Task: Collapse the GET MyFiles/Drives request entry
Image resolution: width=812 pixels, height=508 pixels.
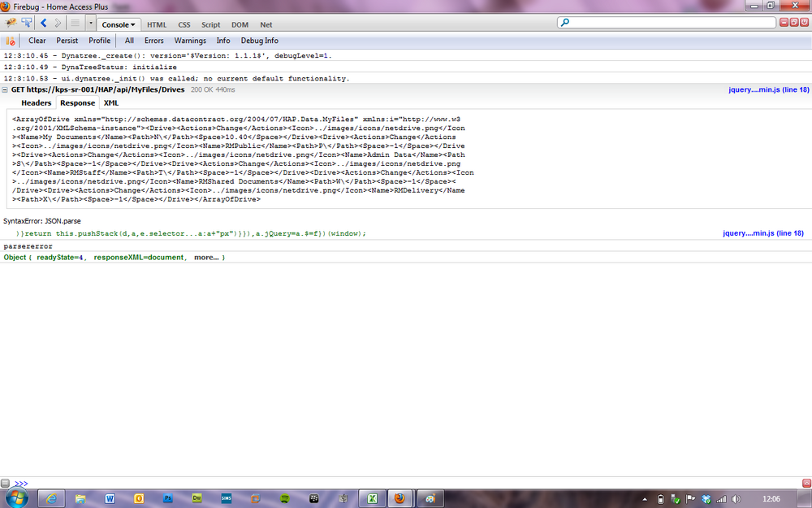Action: pyautogui.click(x=5, y=89)
